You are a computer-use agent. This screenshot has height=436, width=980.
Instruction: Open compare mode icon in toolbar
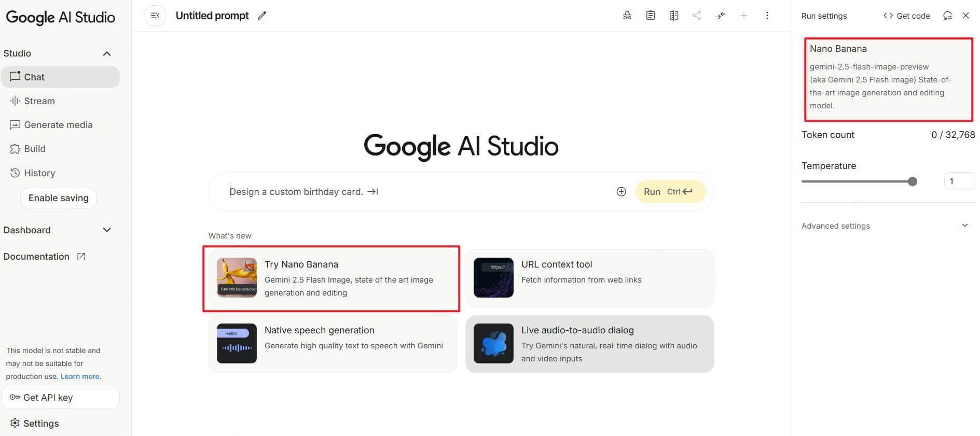674,16
